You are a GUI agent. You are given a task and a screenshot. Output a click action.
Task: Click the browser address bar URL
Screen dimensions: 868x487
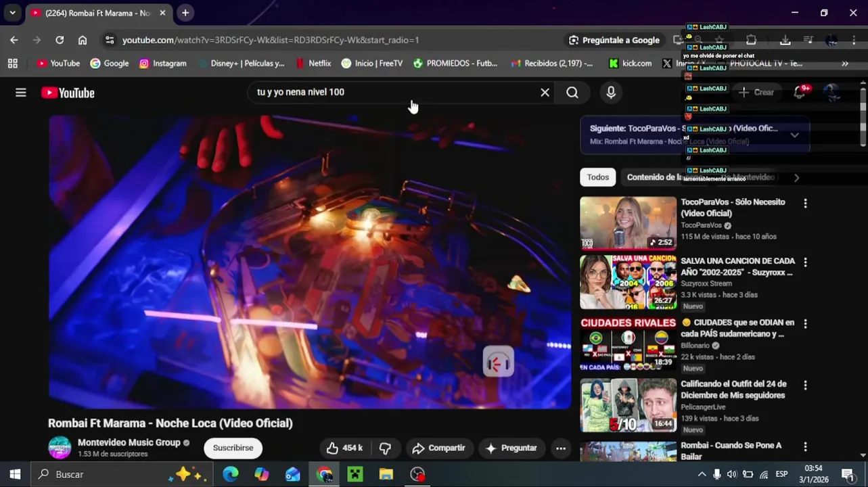pos(271,40)
